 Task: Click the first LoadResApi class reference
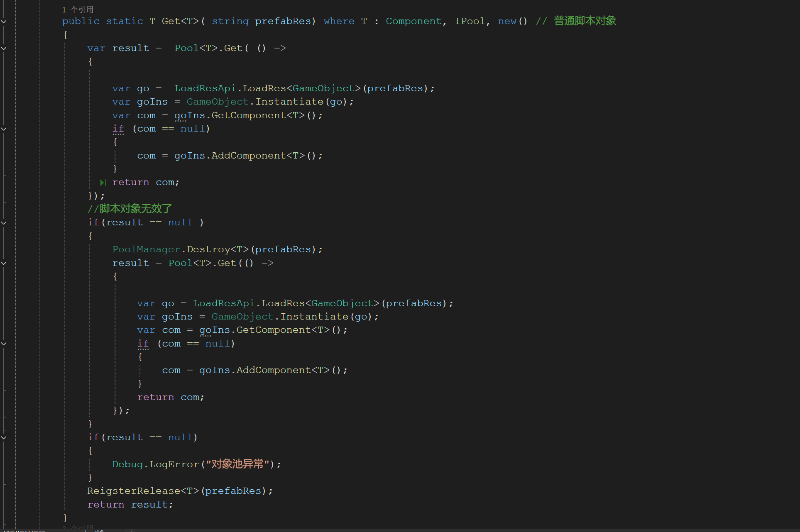pos(205,88)
